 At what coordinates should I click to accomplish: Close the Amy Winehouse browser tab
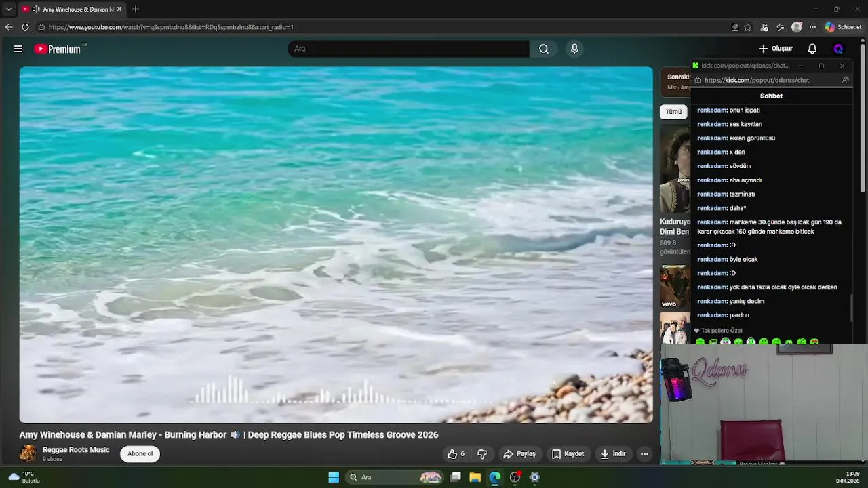(119, 9)
